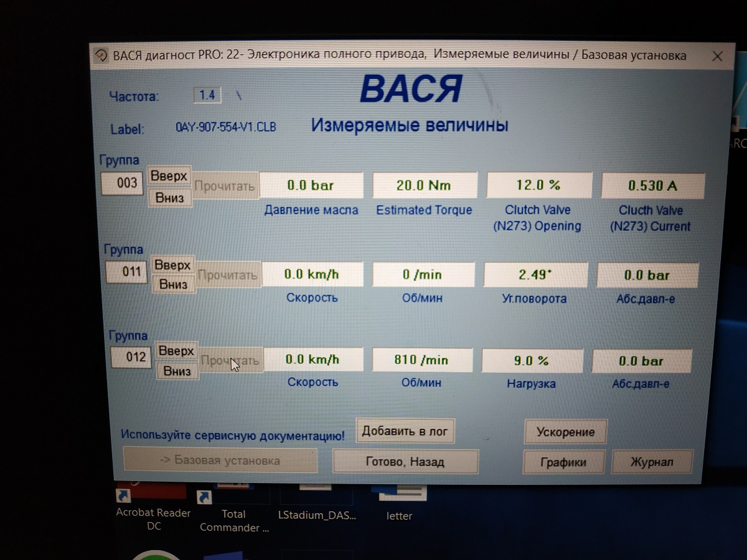Click the Уг.поворота label
Image resolution: width=747 pixels, height=560 pixels.
coord(534,299)
